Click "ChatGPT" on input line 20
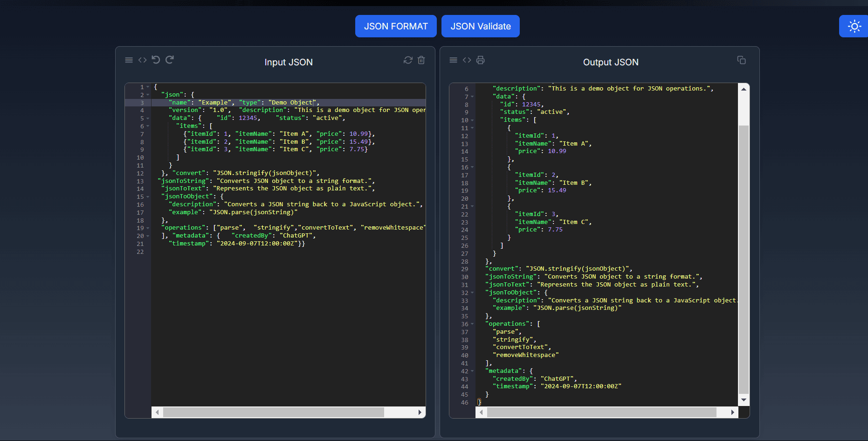Viewport: 868px width, 441px height. click(296, 236)
